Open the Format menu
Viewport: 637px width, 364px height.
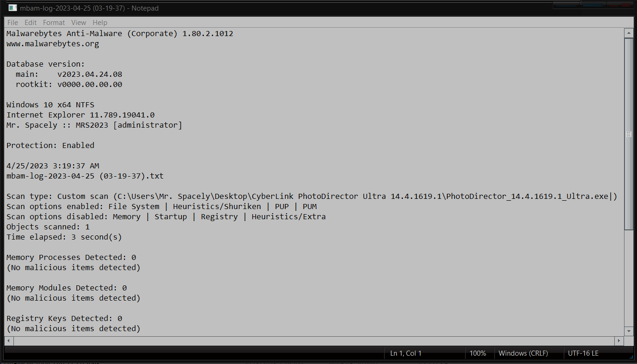click(54, 22)
